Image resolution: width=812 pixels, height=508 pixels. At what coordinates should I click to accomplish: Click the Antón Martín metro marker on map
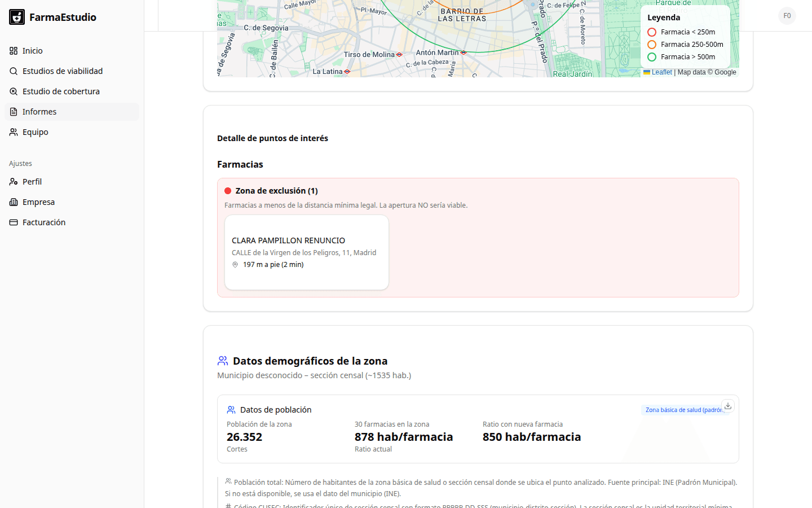click(x=464, y=52)
